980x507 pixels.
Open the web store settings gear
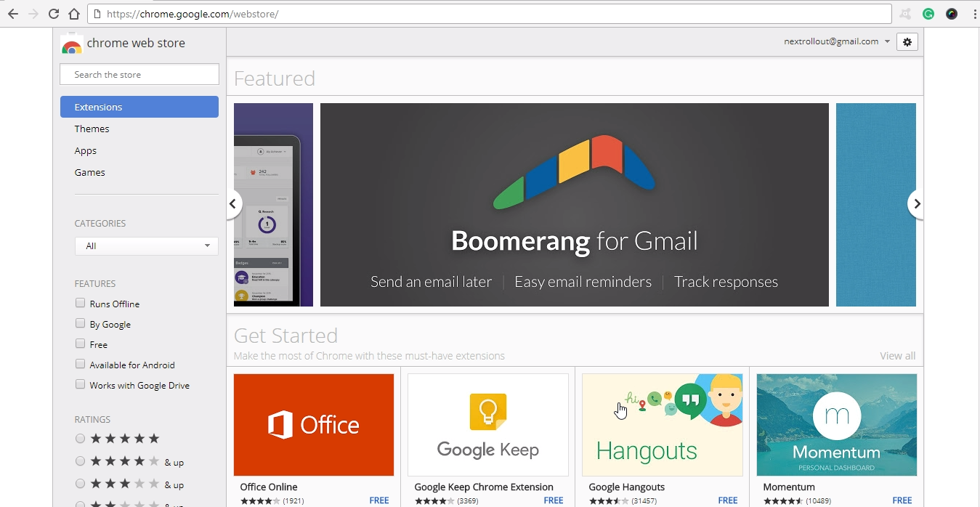coord(907,42)
